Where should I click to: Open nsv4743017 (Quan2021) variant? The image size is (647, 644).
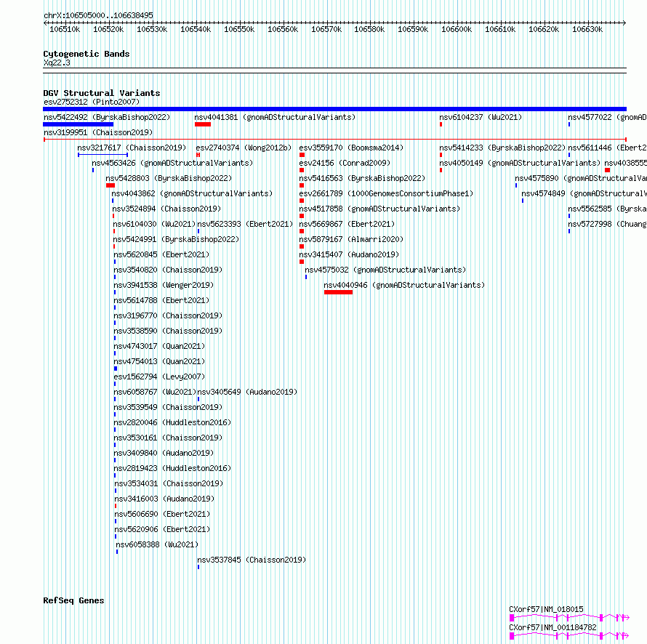pyautogui.click(x=160, y=346)
